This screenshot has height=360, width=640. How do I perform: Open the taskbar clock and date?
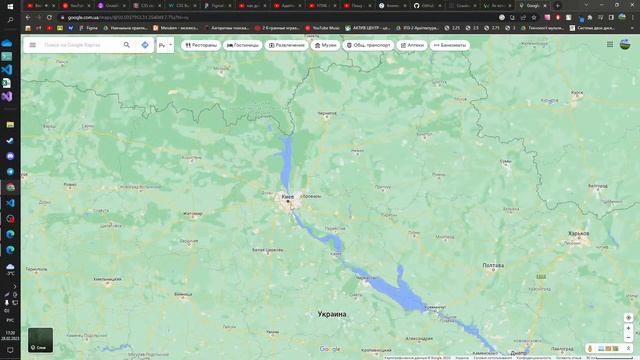(10, 336)
